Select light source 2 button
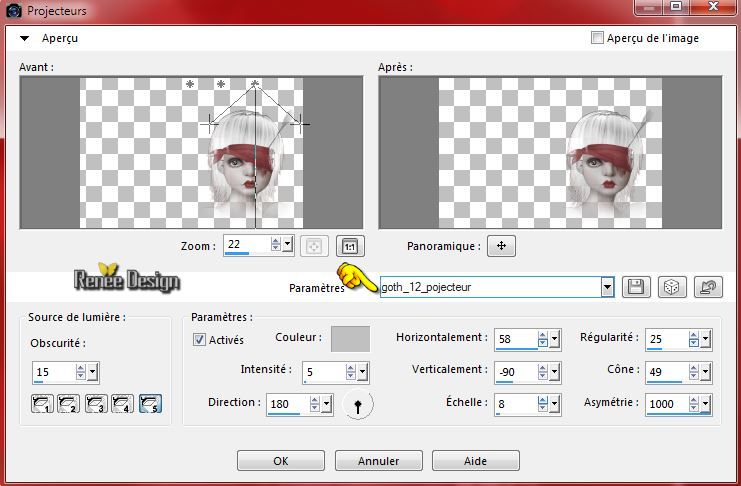 (x=69, y=404)
